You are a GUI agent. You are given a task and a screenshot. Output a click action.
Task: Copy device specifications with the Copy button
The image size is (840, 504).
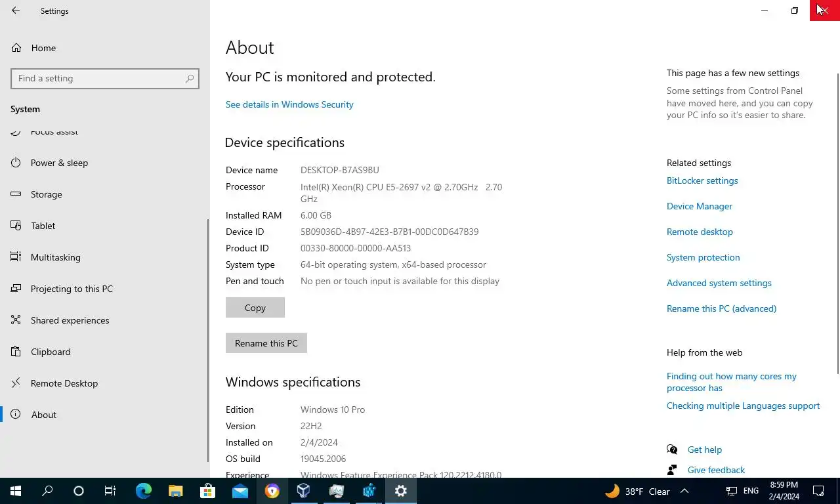point(255,308)
